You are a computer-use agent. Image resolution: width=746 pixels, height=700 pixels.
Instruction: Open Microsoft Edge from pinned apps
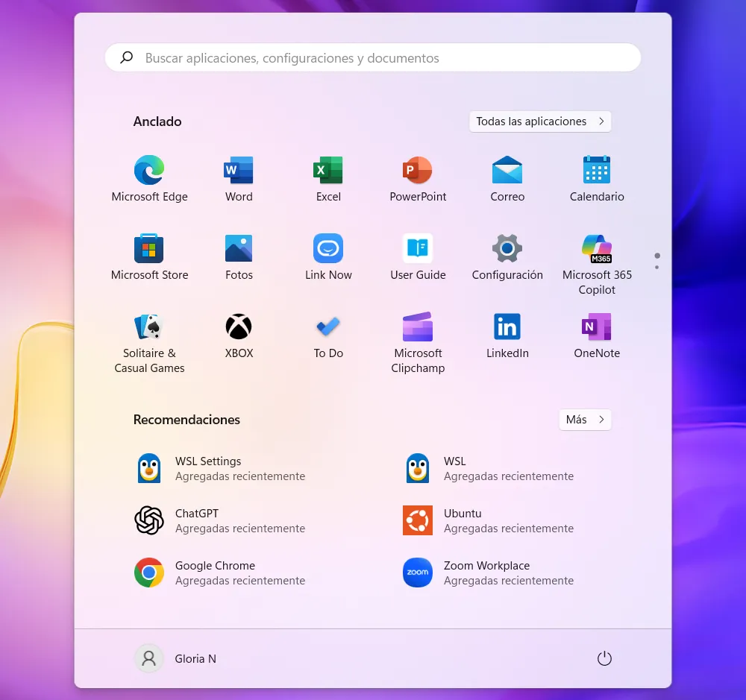pos(149,179)
